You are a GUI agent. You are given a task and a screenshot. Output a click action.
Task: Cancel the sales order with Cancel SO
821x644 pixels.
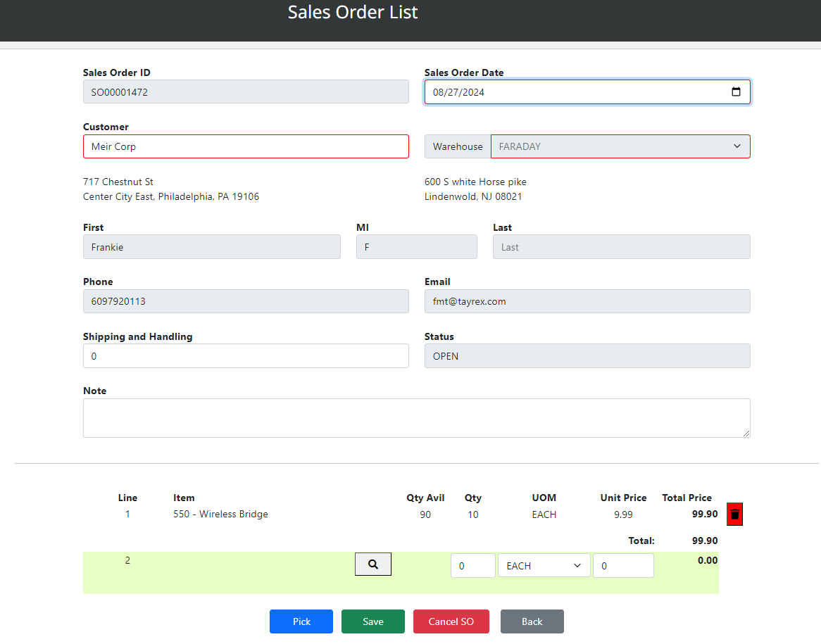click(x=451, y=621)
